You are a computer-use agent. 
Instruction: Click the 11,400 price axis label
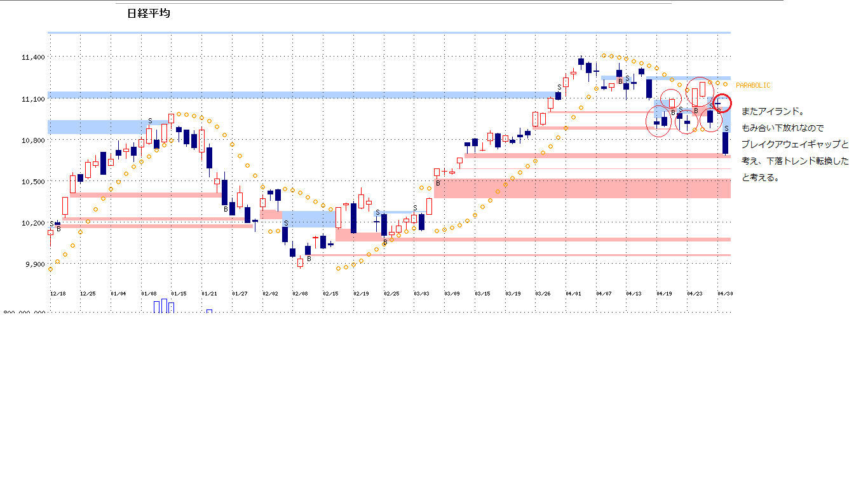tap(33, 58)
